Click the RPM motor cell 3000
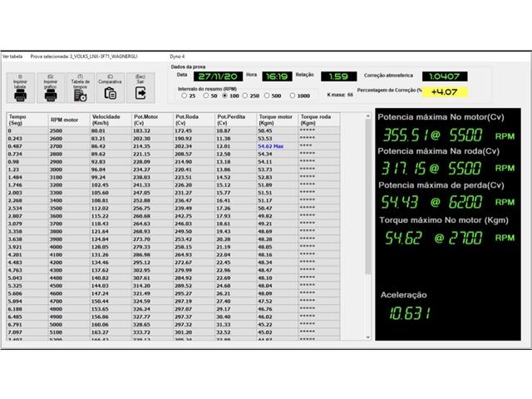 [x=69, y=170]
